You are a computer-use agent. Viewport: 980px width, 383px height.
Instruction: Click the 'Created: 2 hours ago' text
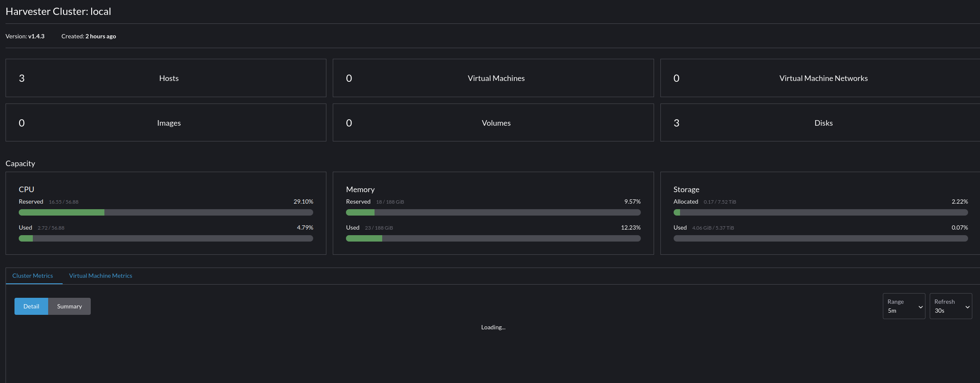click(89, 36)
